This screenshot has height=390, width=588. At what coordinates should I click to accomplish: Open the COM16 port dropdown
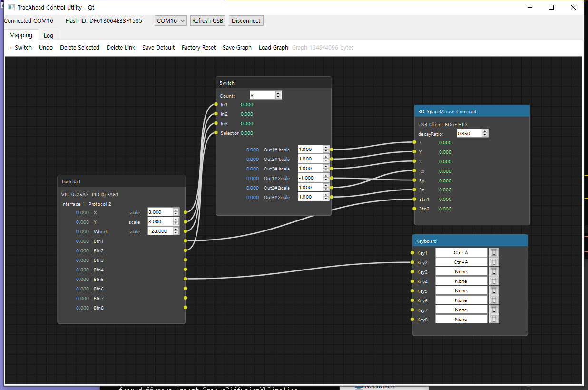171,20
